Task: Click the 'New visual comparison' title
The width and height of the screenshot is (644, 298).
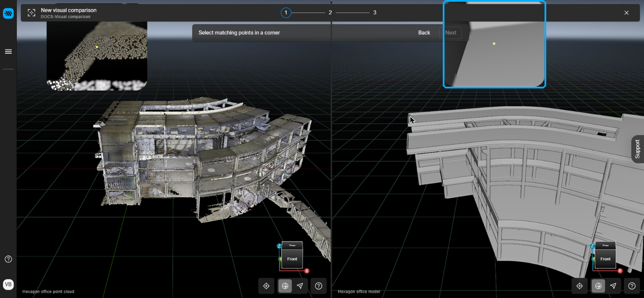Action: click(x=69, y=9)
